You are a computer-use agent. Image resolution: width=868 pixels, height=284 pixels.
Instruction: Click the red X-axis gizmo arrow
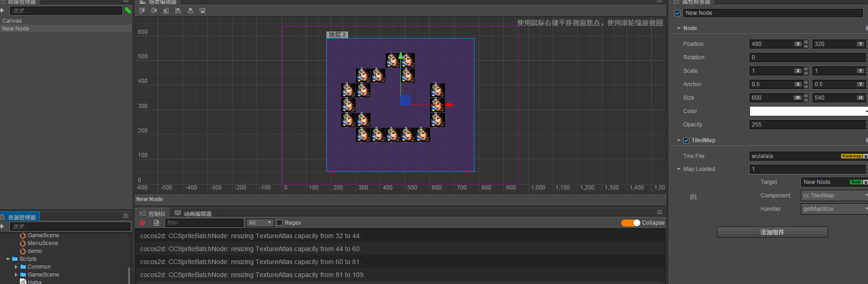pos(450,105)
